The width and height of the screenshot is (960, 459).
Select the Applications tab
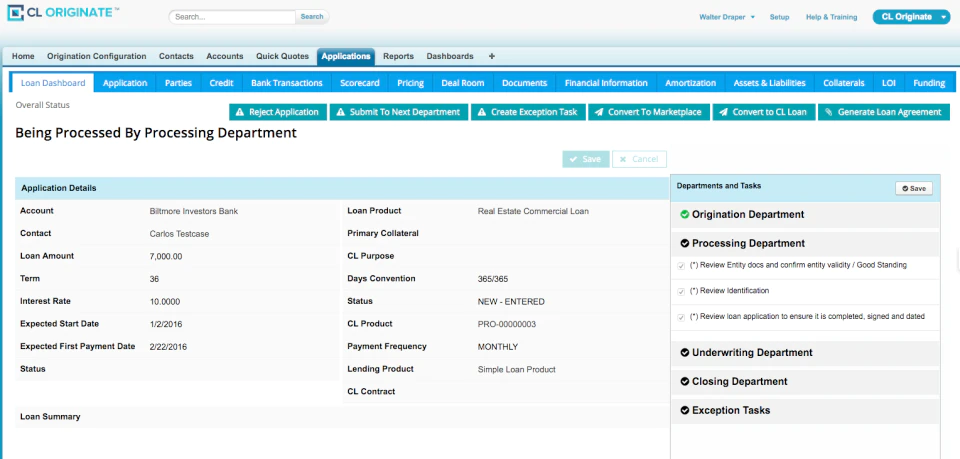point(346,56)
